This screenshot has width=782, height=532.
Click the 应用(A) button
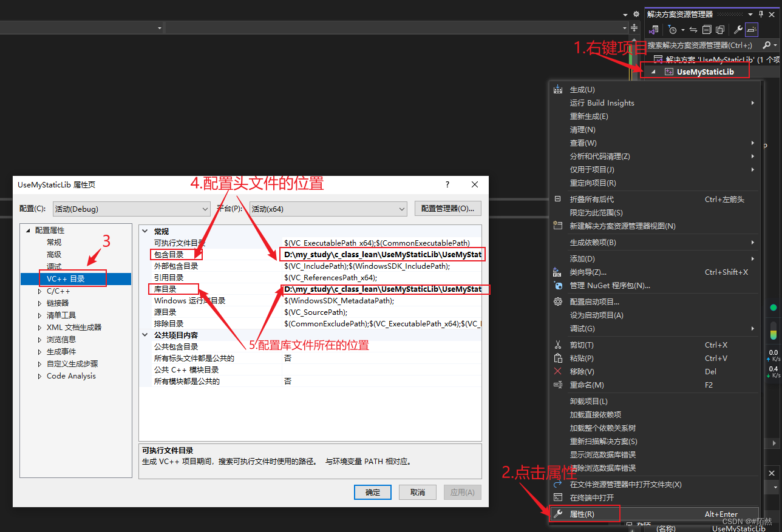click(x=463, y=492)
